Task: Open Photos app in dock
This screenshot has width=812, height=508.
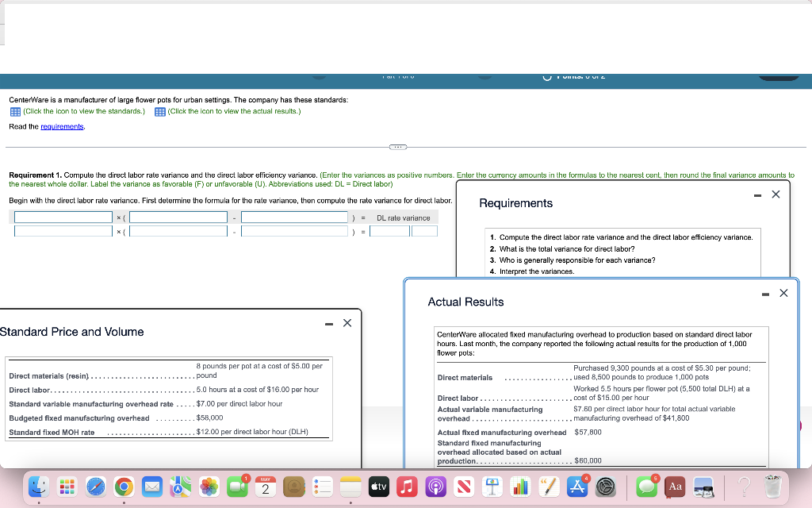Action: [209, 487]
